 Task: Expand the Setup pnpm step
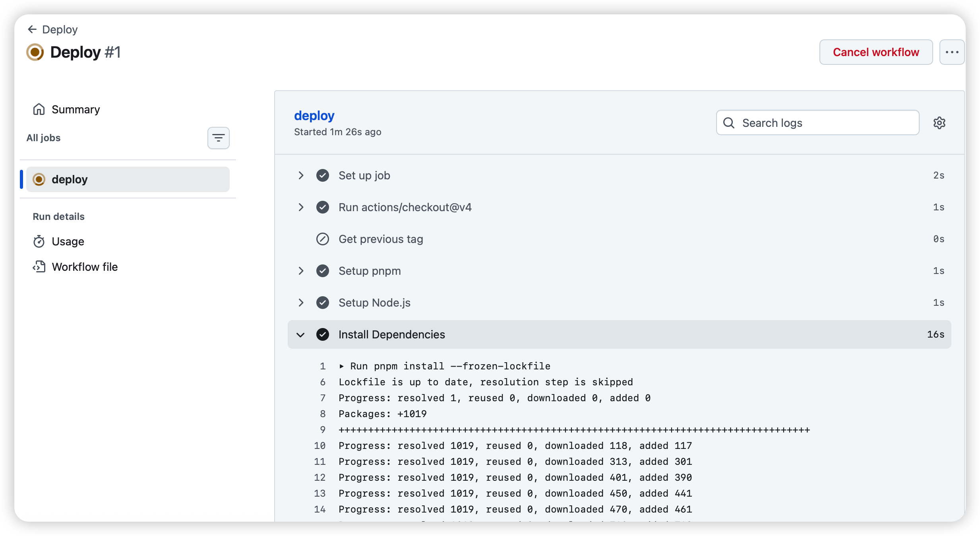[x=301, y=271]
